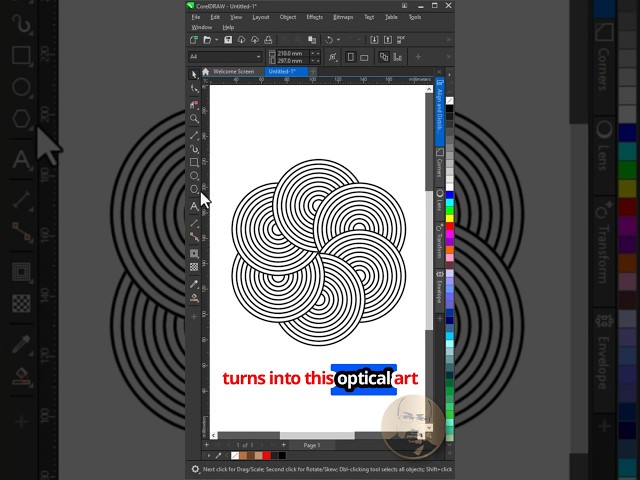The width and height of the screenshot is (640, 480).
Task: Edit the page width 210.0 mm field
Action: (x=293, y=53)
